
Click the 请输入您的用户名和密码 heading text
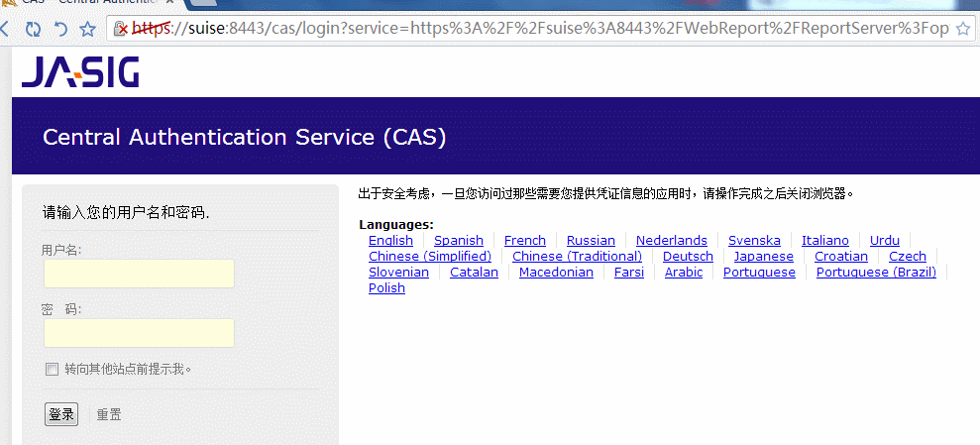[126, 212]
